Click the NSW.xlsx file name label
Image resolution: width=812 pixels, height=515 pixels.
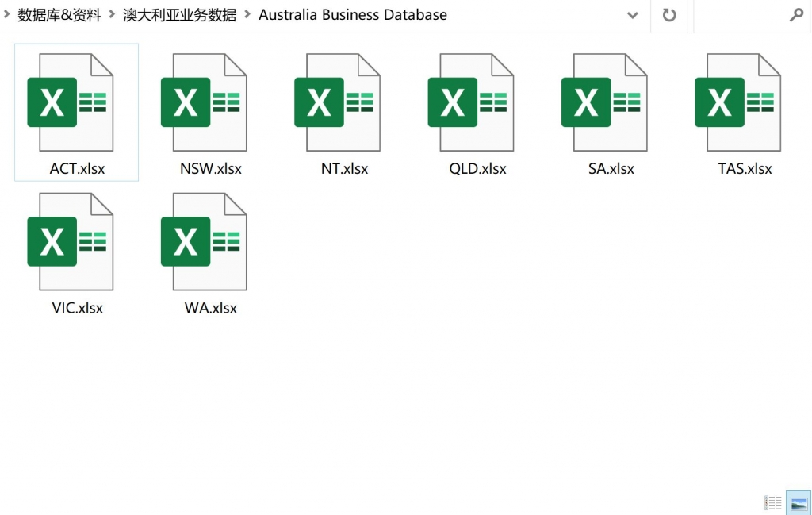click(x=211, y=169)
